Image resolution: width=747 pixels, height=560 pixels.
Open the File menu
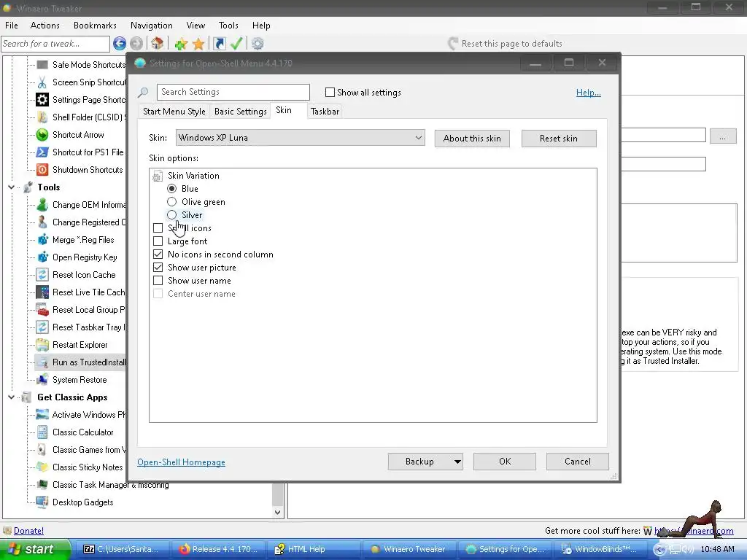12,26
